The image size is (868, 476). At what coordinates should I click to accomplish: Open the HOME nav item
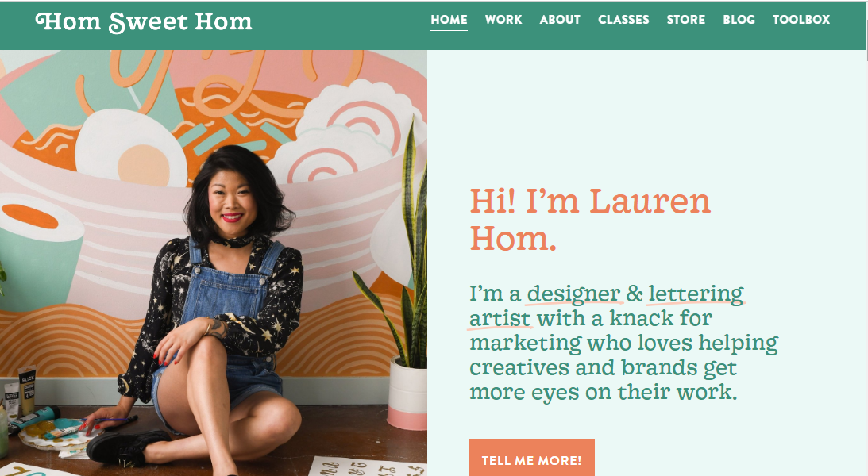[x=449, y=20]
